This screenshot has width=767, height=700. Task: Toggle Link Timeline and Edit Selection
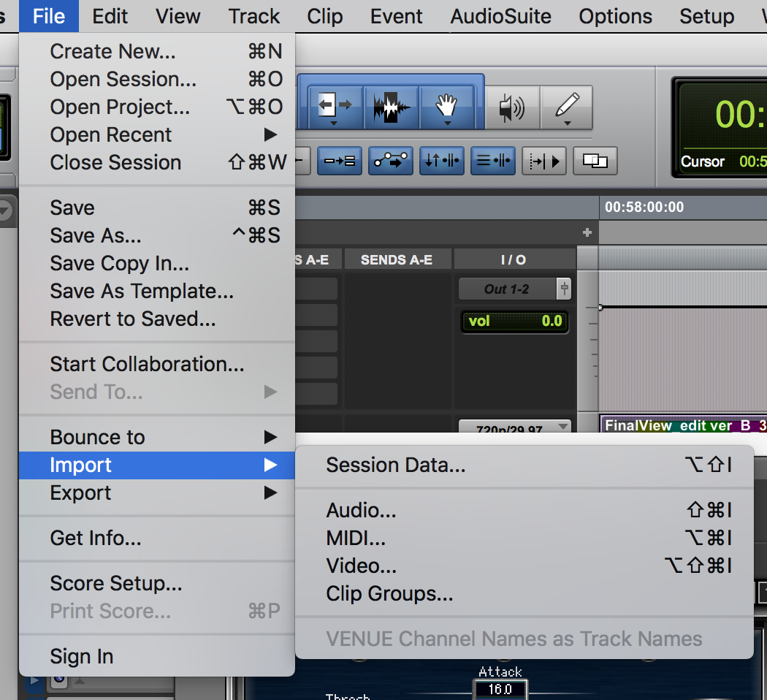tap(442, 161)
